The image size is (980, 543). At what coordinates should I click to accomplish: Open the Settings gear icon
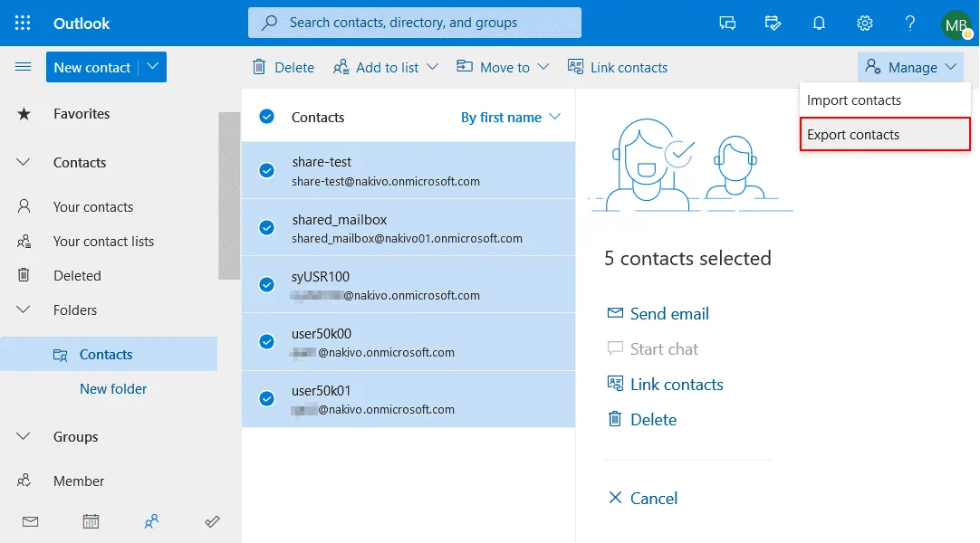click(865, 24)
